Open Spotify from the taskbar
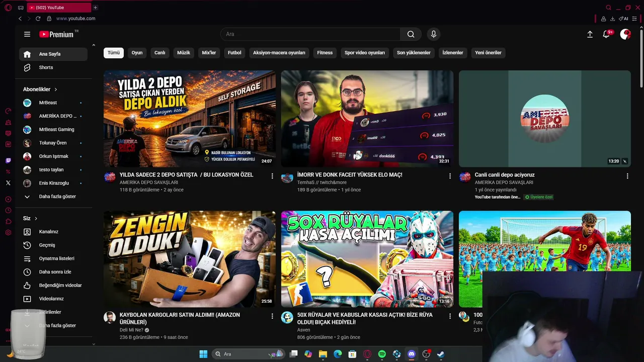This screenshot has width=644, height=362. 382,354
